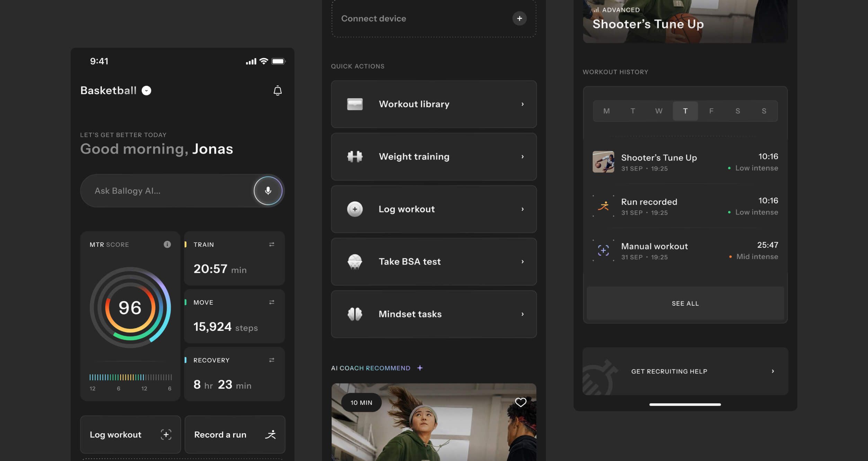The image size is (868, 461).
Task: Expand Workout library with its chevron
Action: 522,104
